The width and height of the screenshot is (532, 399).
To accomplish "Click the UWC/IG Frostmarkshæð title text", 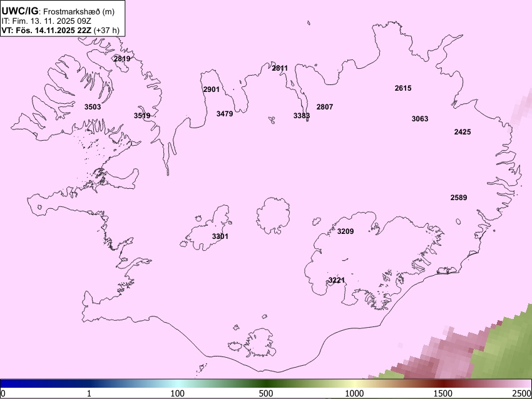I will (x=58, y=11).
